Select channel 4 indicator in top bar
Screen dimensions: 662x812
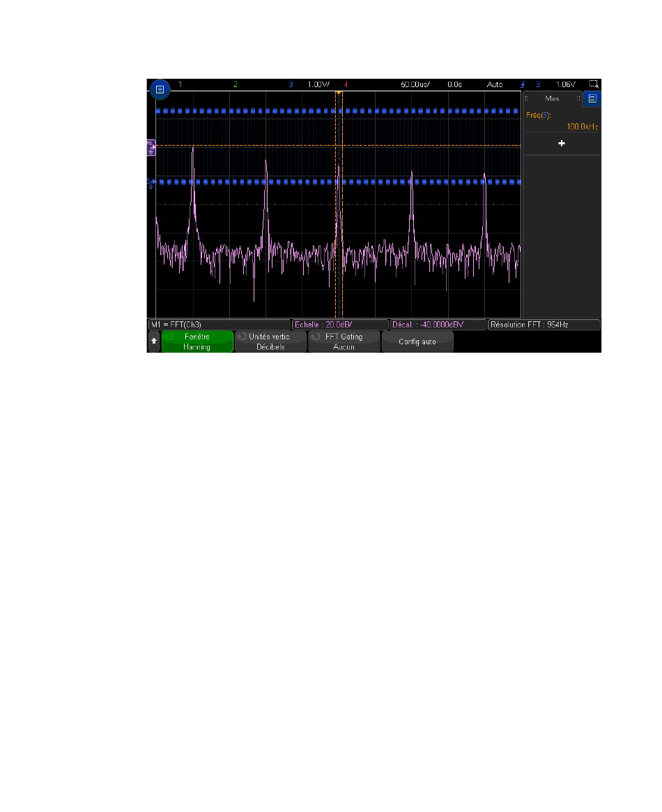(346, 84)
